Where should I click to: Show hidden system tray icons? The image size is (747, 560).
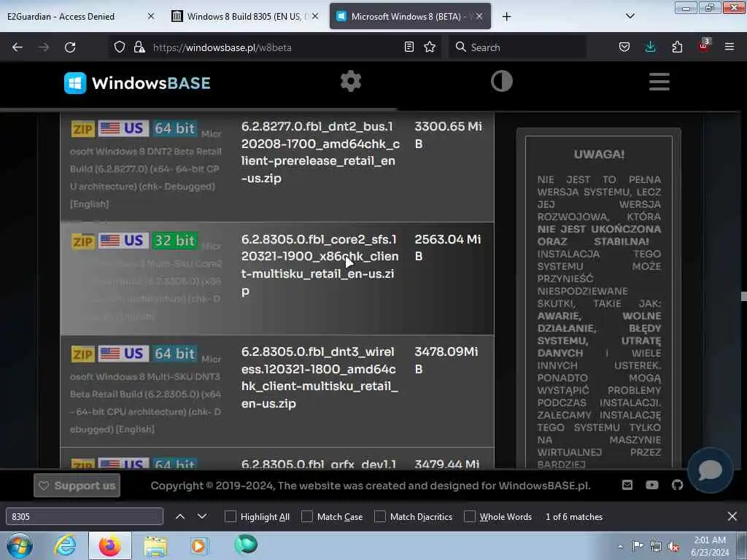[x=620, y=546]
